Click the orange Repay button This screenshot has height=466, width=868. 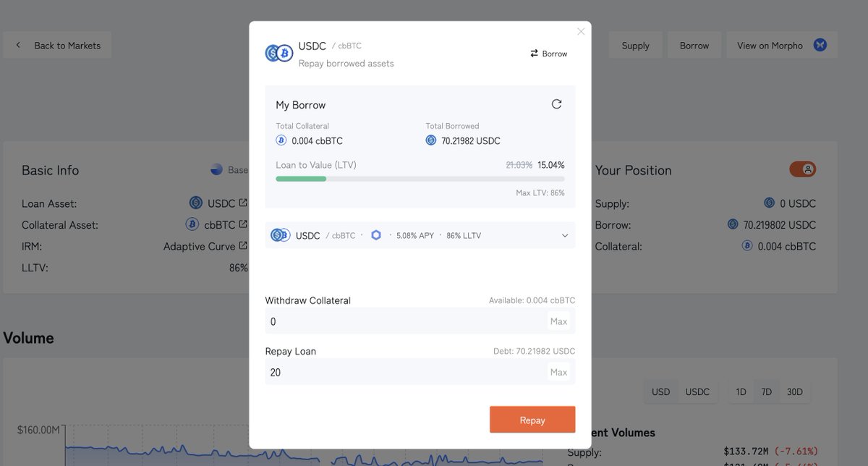(x=532, y=420)
